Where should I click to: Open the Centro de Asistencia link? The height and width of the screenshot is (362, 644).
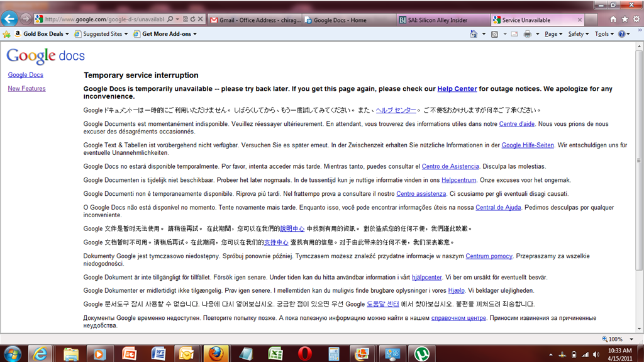point(450,167)
